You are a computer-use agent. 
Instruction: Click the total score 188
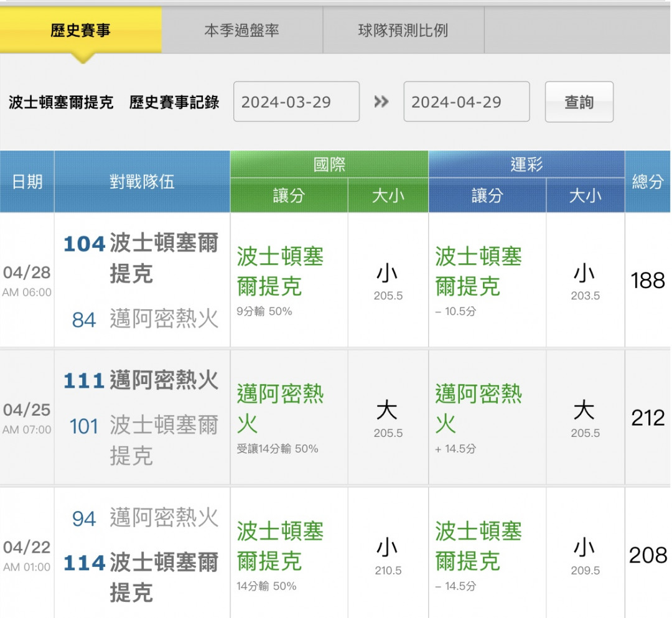[648, 281]
